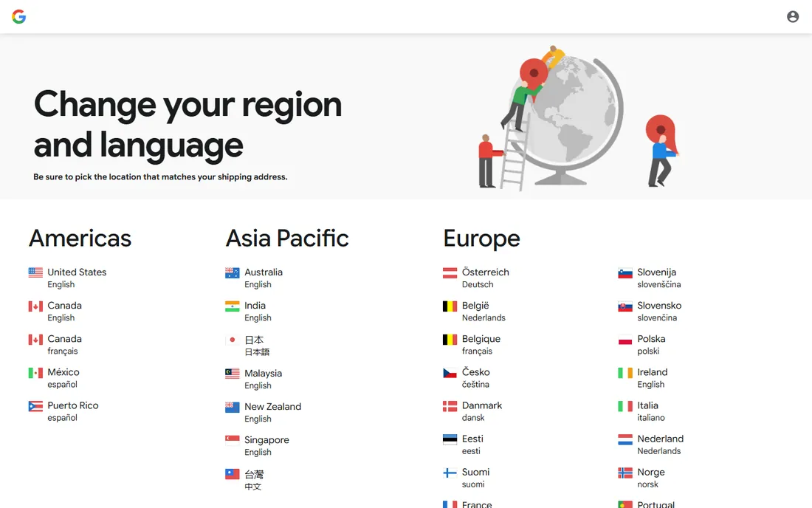Screen dimensions: 812x508
Task: Click the Polska flag icon
Action: (625, 340)
